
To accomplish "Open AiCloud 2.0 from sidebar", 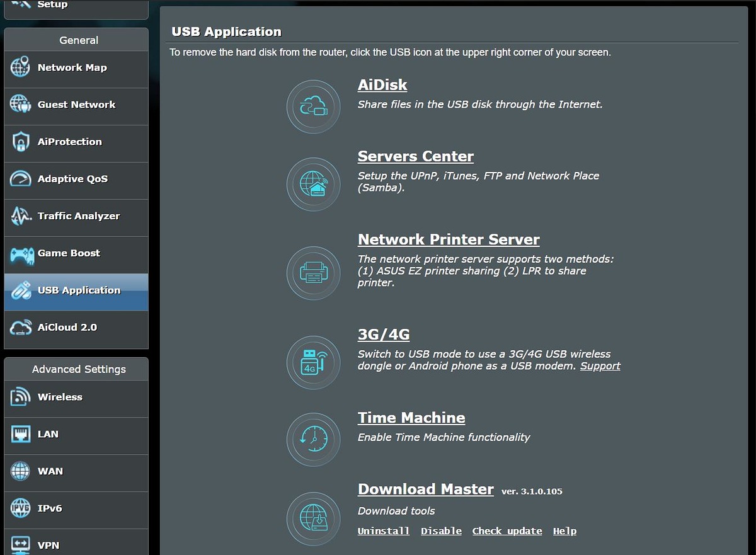I will click(x=67, y=328).
